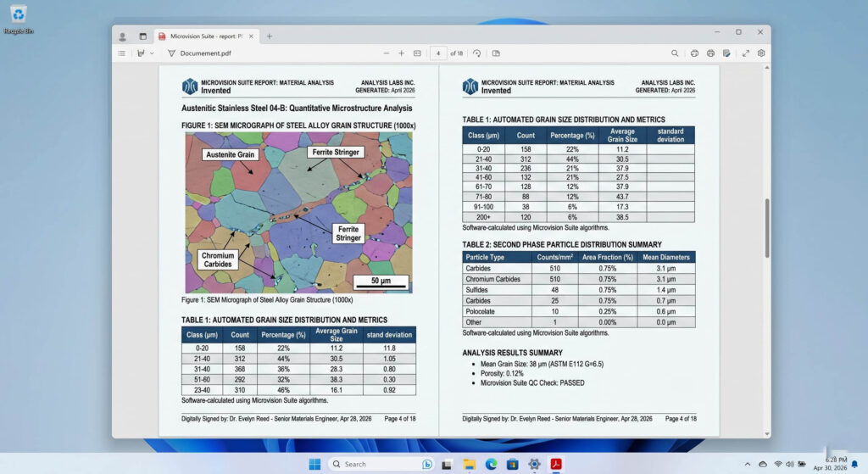The image size is (868, 474).
Task: Select the highlight filter icon
Action: (x=171, y=53)
